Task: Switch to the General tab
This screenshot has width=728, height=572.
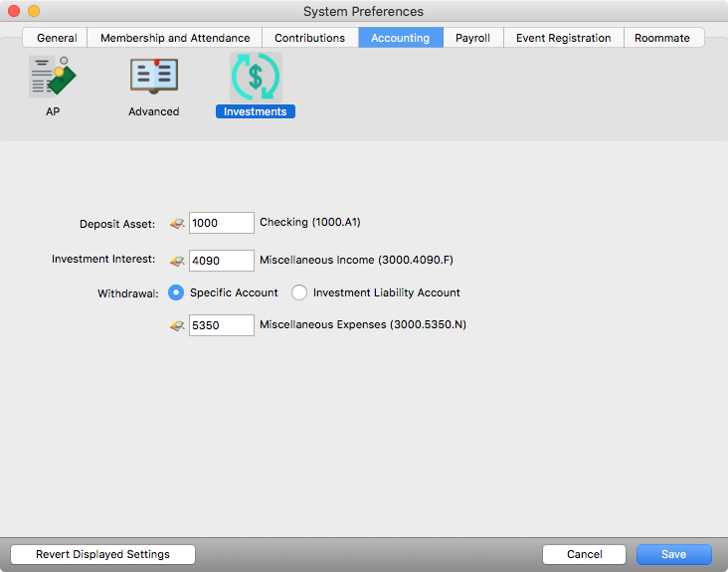Action: click(57, 38)
